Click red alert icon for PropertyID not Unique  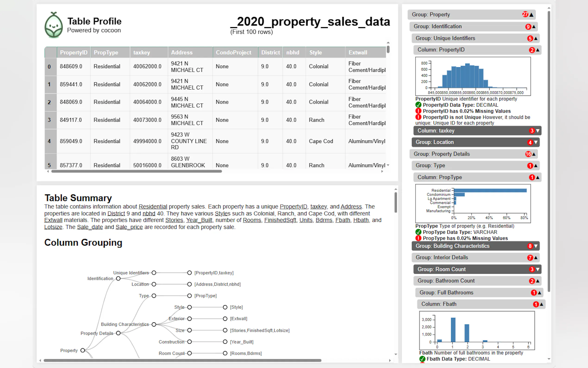[418, 117]
